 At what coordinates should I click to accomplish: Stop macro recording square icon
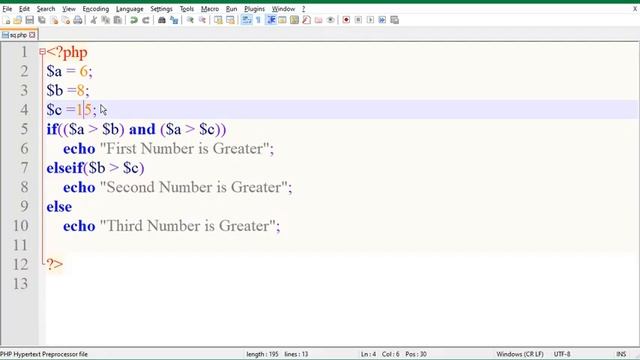point(358,20)
